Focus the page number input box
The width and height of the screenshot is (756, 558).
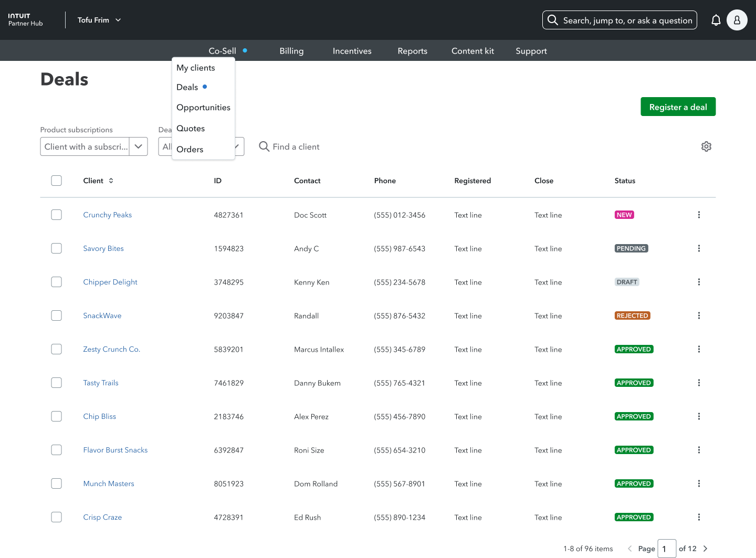pos(667,549)
